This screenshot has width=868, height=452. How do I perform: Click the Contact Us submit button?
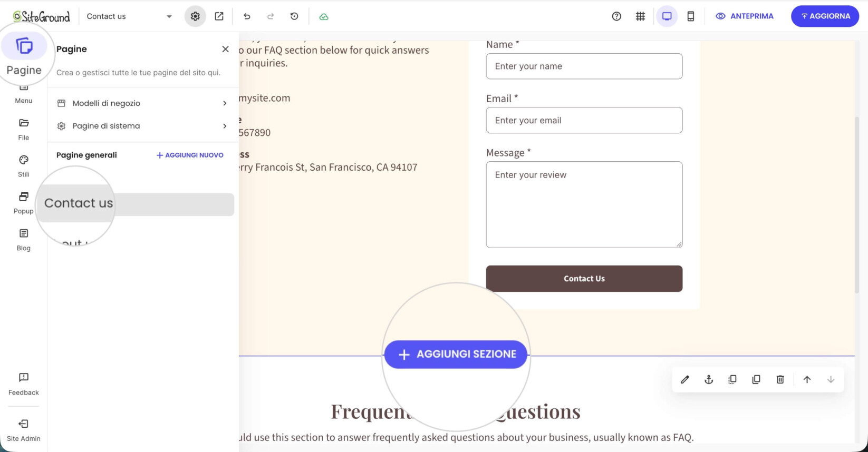(x=584, y=279)
